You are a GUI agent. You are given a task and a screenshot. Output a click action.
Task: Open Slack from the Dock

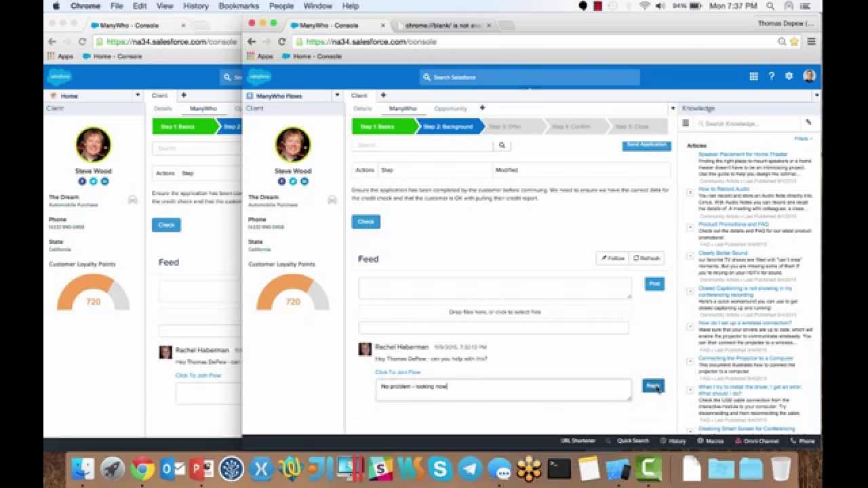pos(380,469)
